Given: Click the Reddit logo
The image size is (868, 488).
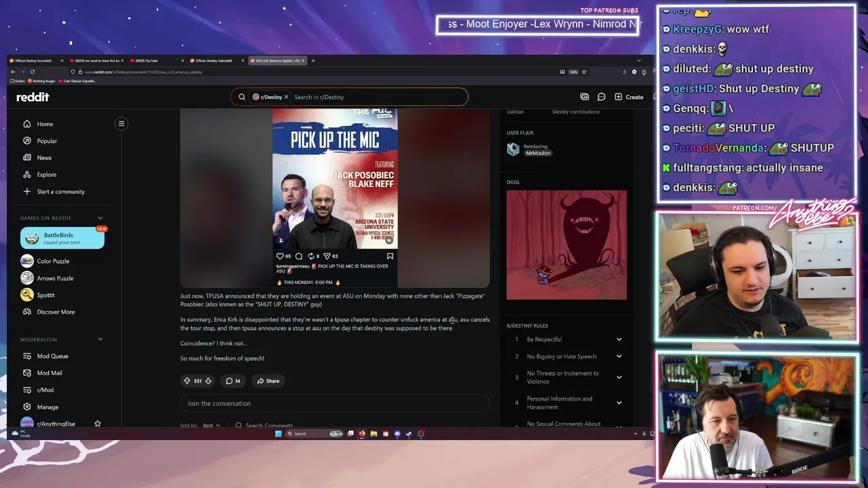Looking at the screenshot, I should point(33,97).
